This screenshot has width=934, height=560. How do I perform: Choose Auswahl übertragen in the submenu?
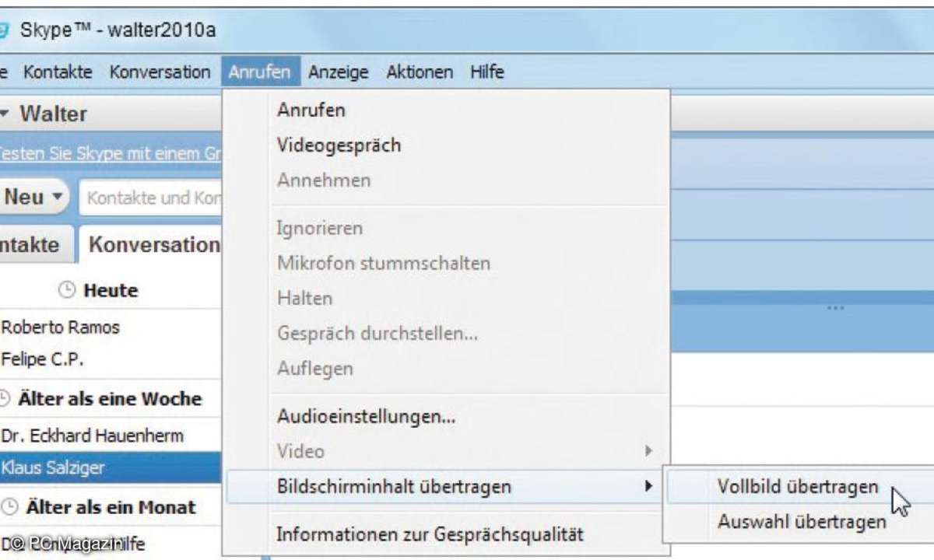pyautogui.click(x=801, y=522)
